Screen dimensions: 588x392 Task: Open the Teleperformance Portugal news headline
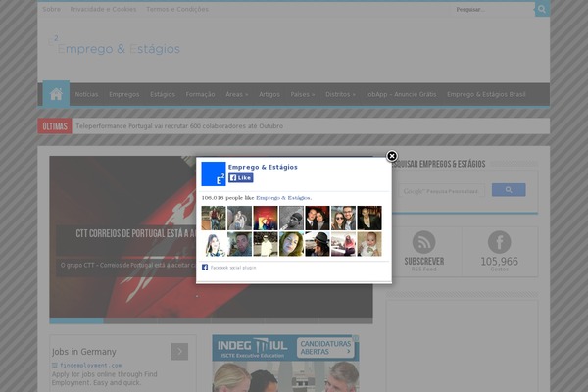pos(179,126)
